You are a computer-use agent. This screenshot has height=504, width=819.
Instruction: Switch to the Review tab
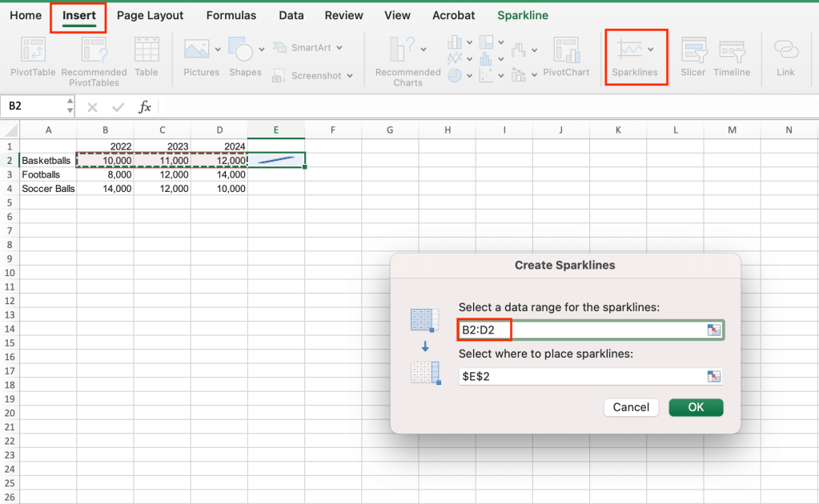343,15
